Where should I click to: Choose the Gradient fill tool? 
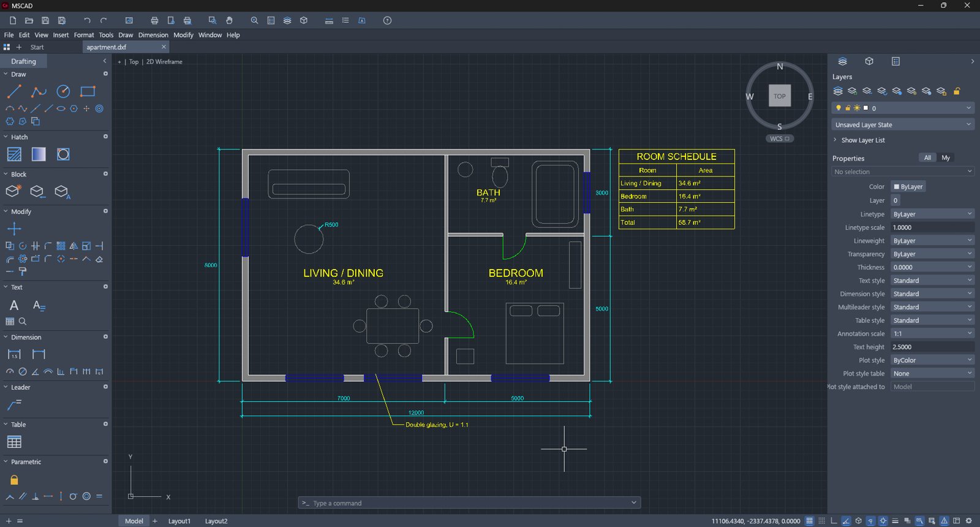click(x=39, y=154)
